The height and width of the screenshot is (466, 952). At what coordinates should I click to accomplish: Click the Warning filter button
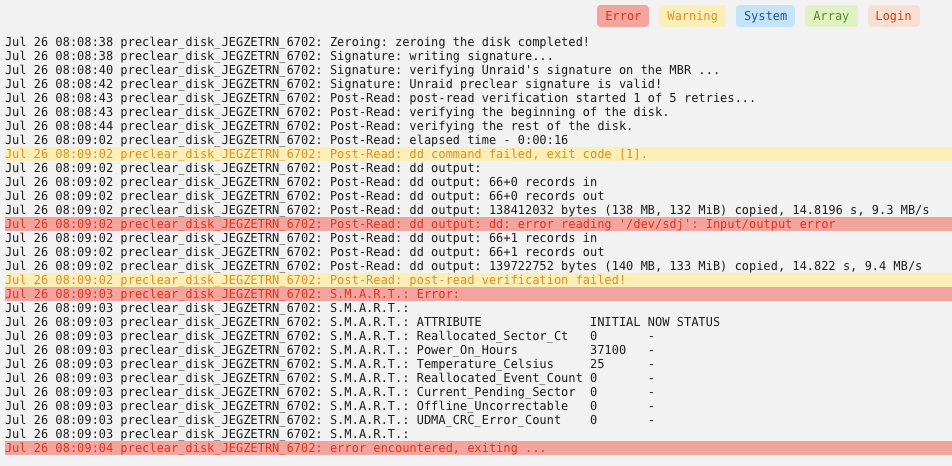point(692,16)
